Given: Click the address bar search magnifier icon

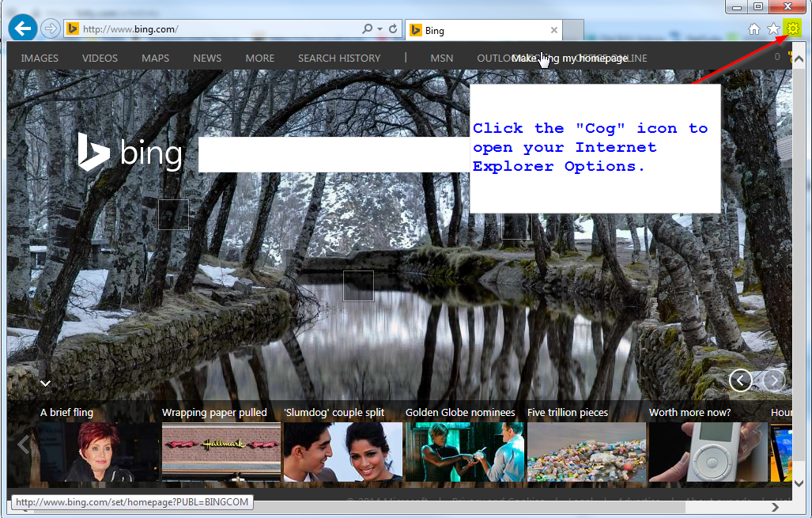Looking at the screenshot, I should (367, 29).
